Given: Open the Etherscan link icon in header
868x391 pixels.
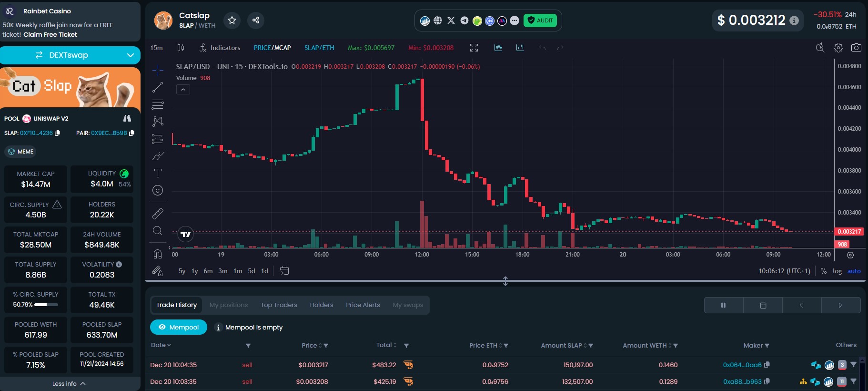Looking at the screenshot, I should (x=425, y=21).
